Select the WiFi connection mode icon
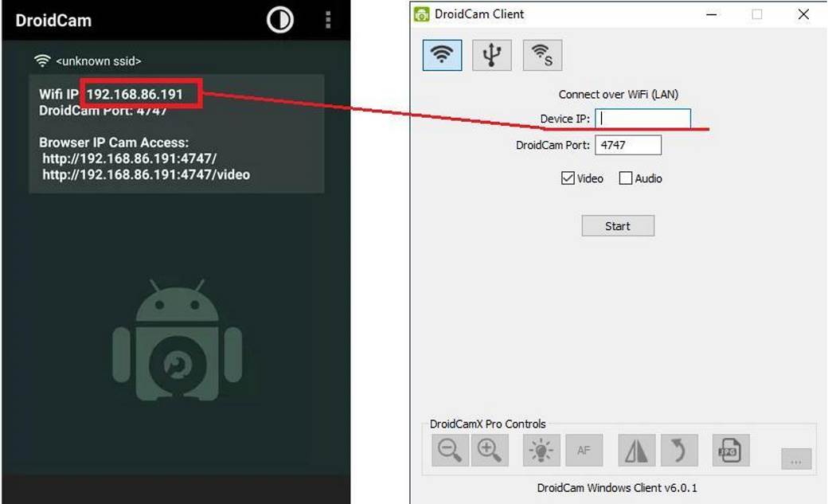Viewport: 828px width, 504px height. (442, 54)
